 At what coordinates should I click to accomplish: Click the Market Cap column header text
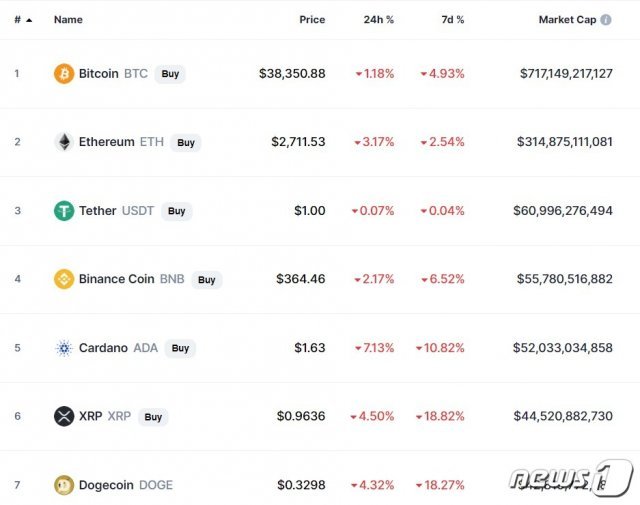click(x=567, y=20)
